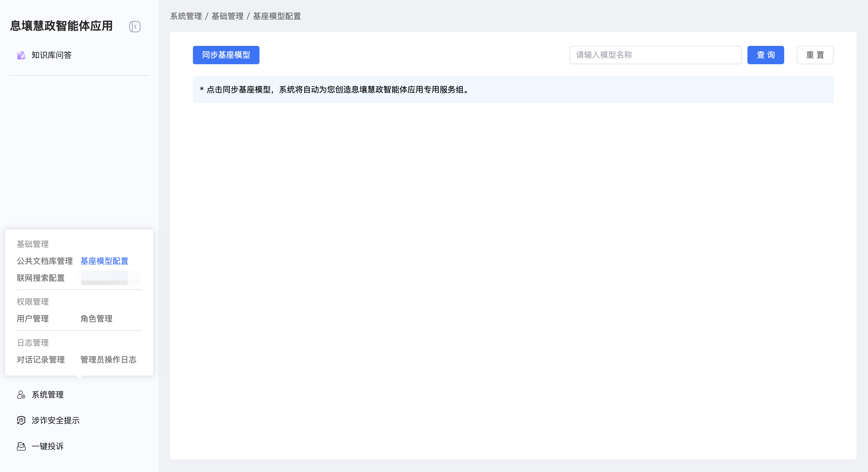
Task: Open 管理员操作日志 log page
Action: [108, 360]
